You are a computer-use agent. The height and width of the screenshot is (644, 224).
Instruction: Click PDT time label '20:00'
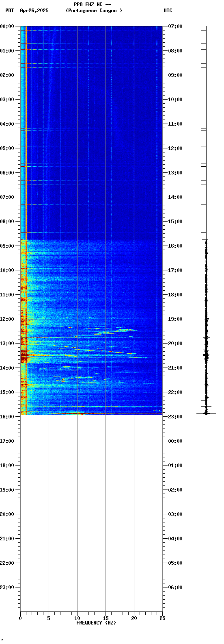point(7,514)
